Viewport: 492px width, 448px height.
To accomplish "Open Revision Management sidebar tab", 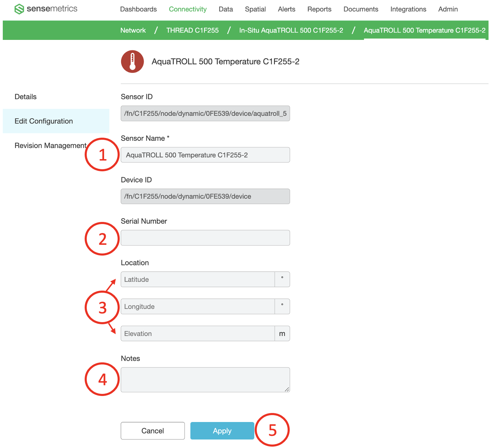I will point(50,146).
